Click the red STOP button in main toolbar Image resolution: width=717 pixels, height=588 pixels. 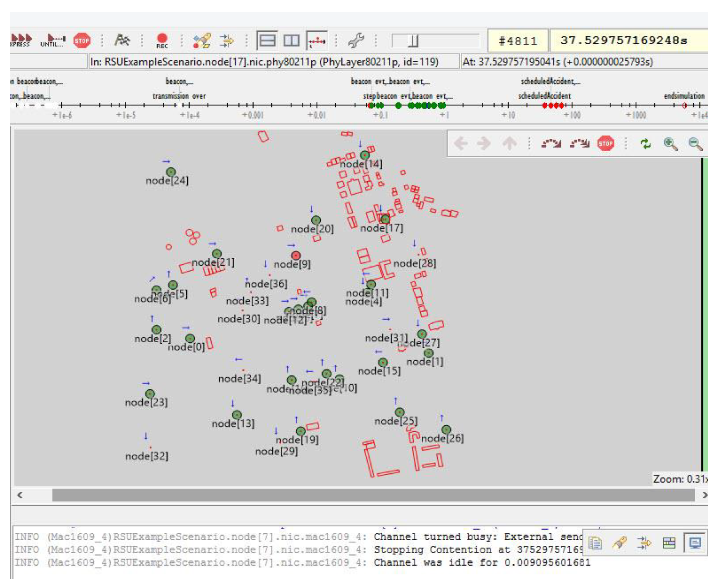point(82,41)
